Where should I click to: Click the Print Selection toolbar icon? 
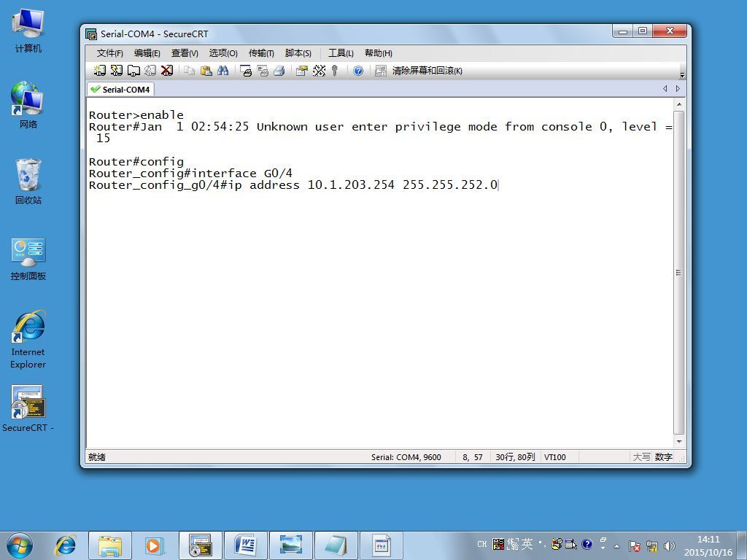point(263,71)
